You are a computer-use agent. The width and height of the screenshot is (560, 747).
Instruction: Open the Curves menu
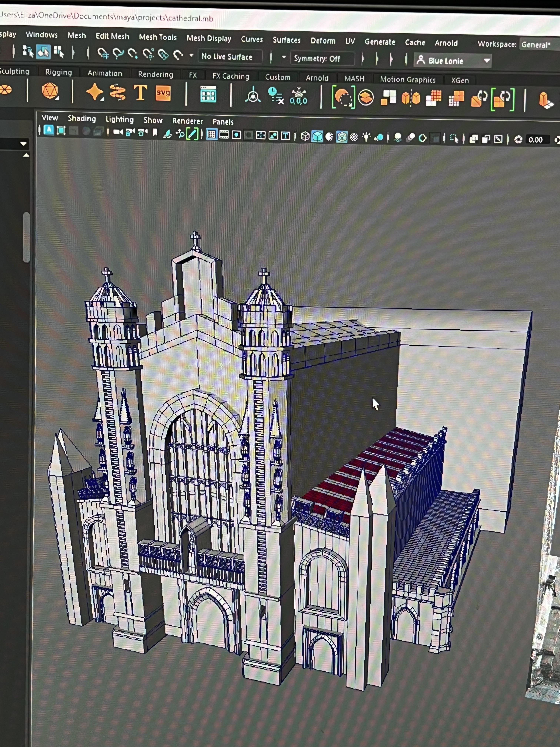(x=252, y=39)
